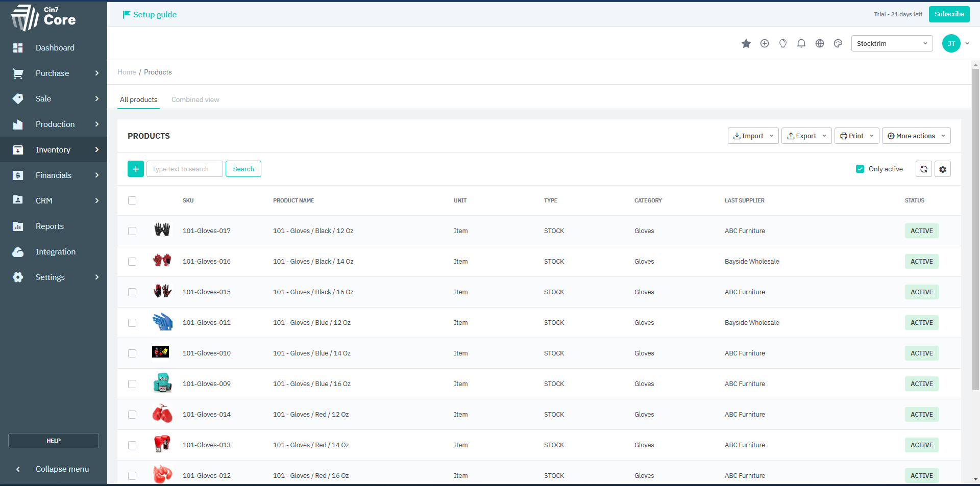Click the page vertical scrollbar
This screenshot has height=486, width=980.
[x=975, y=229]
